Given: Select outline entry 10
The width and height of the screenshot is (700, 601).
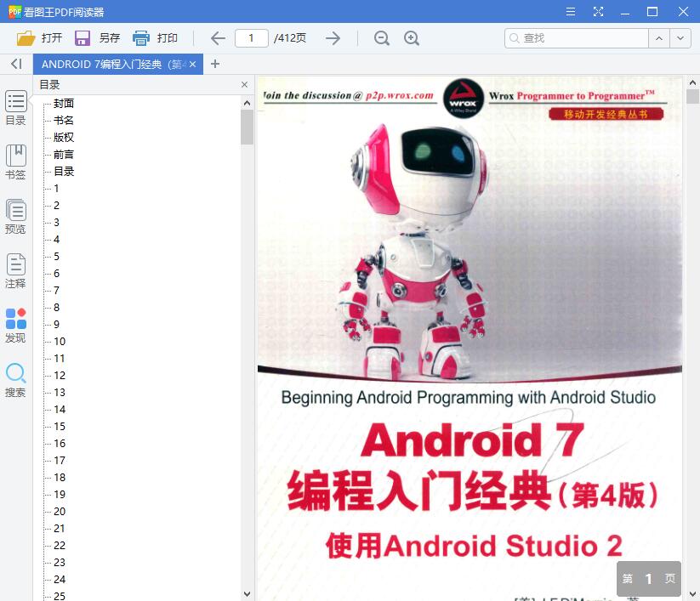Looking at the screenshot, I should [x=60, y=342].
